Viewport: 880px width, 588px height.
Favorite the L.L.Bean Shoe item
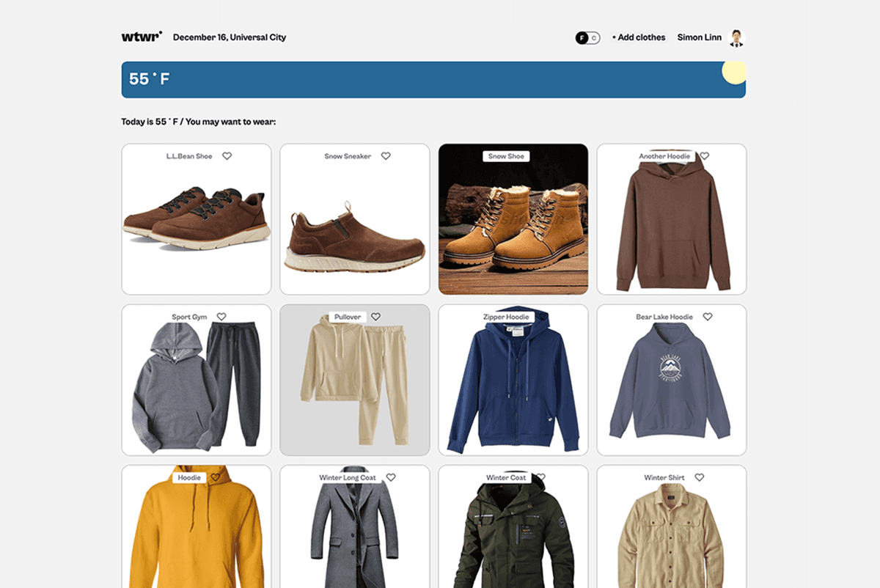click(x=228, y=155)
